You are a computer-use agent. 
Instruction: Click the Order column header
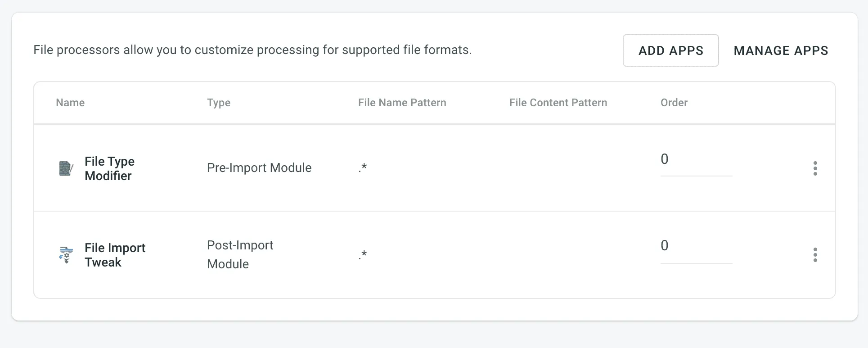click(674, 103)
